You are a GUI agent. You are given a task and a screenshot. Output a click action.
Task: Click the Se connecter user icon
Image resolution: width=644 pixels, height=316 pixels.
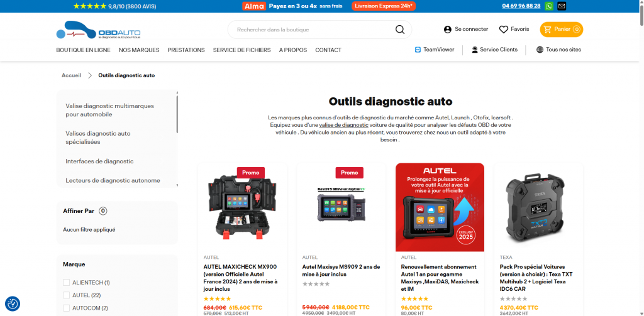coord(448,29)
